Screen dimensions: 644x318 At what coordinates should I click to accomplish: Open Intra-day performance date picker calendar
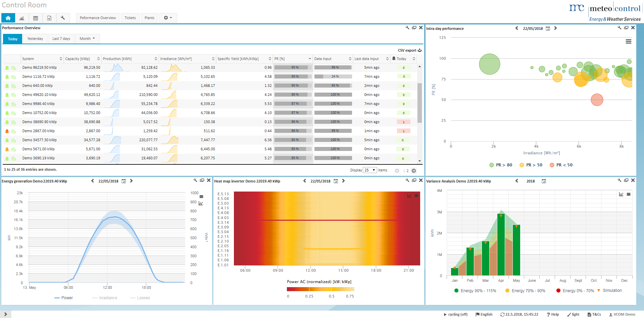click(x=548, y=29)
